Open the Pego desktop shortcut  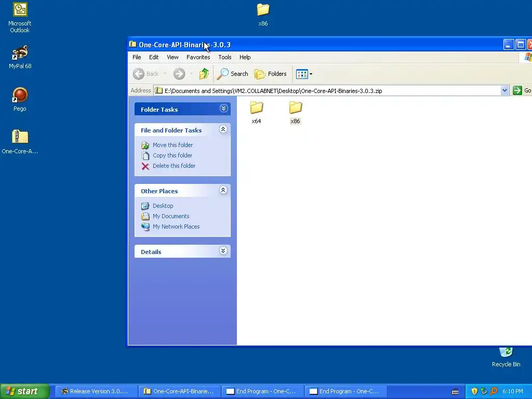(x=20, y=99)
